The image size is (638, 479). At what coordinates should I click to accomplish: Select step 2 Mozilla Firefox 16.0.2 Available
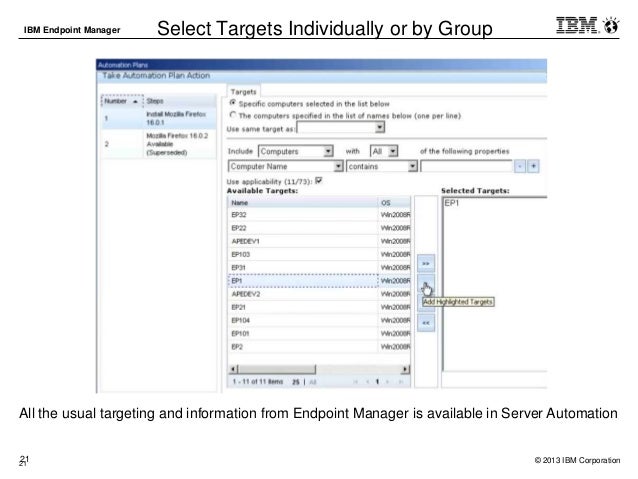tap(159, 144)
